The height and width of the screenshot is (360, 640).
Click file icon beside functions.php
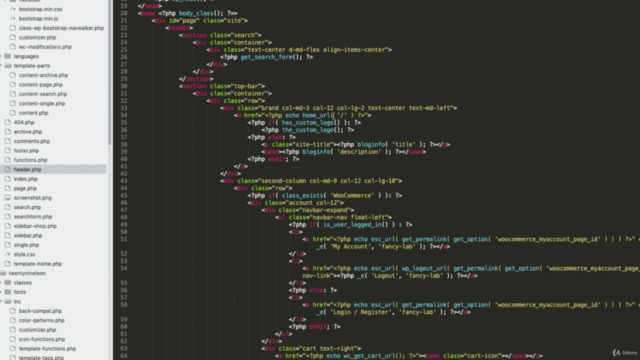pos(7,160)
